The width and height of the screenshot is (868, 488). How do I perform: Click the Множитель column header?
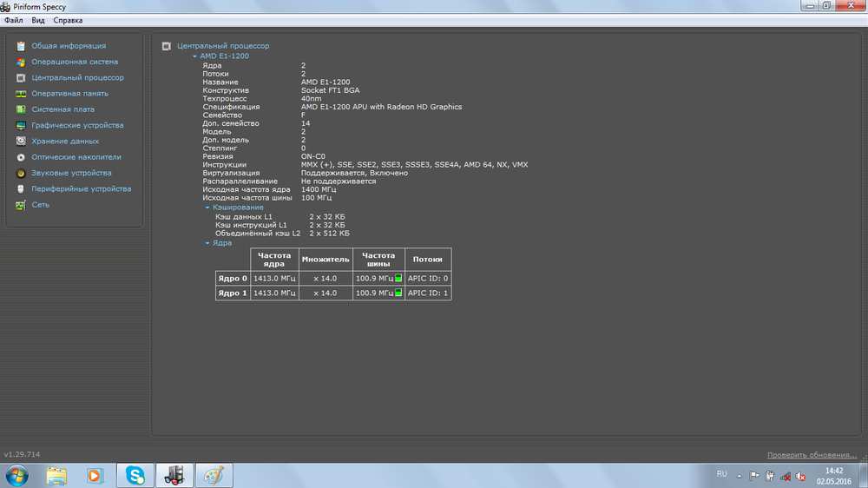(325, 260)
